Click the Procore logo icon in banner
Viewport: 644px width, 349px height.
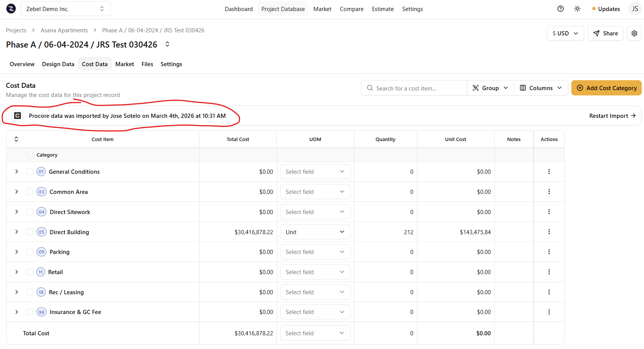pyautogui.click(x=18, y=116)
